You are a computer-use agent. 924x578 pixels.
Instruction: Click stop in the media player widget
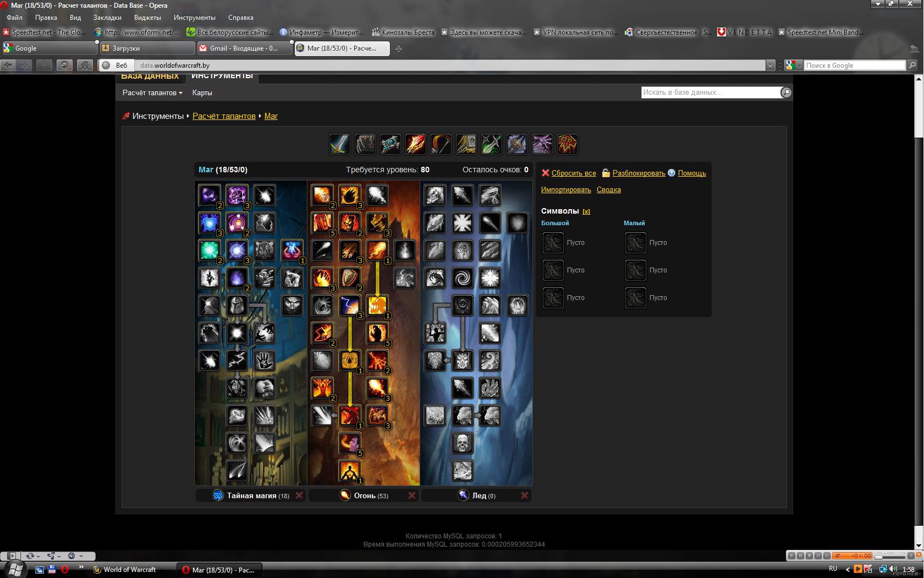(x=810, y=555)
